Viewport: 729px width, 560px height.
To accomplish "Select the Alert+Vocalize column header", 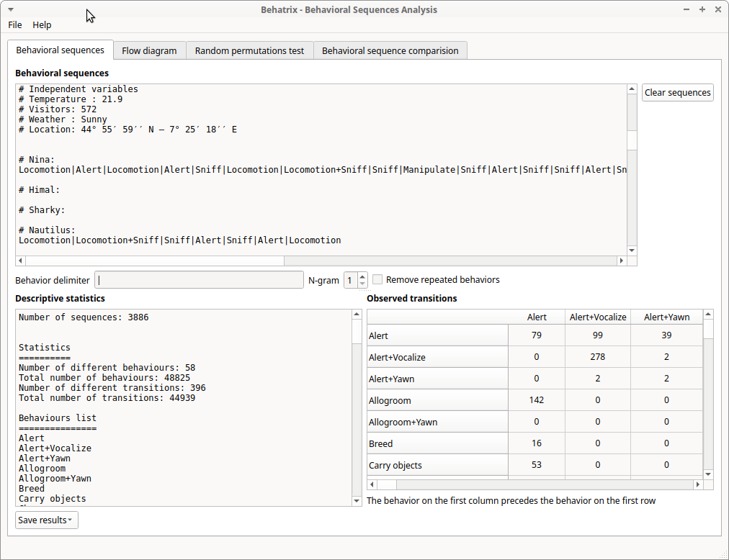I will pos(598,317).
